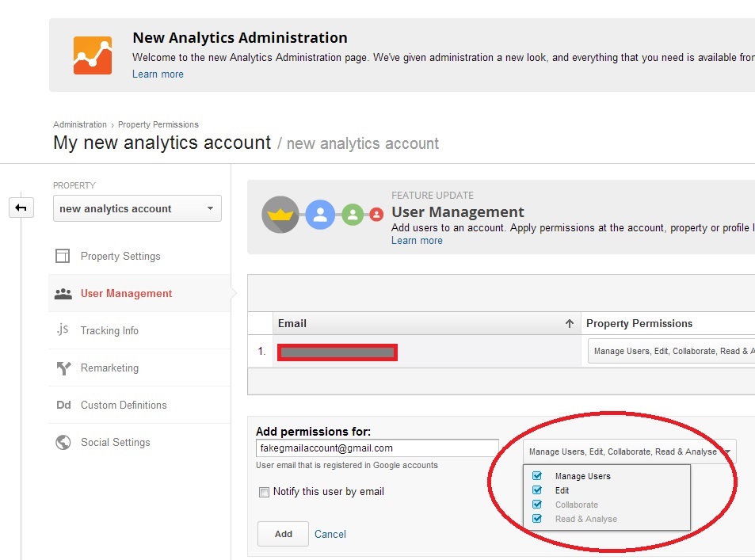Go to Remarketing in the sidebar

click(x=109, y=368)
